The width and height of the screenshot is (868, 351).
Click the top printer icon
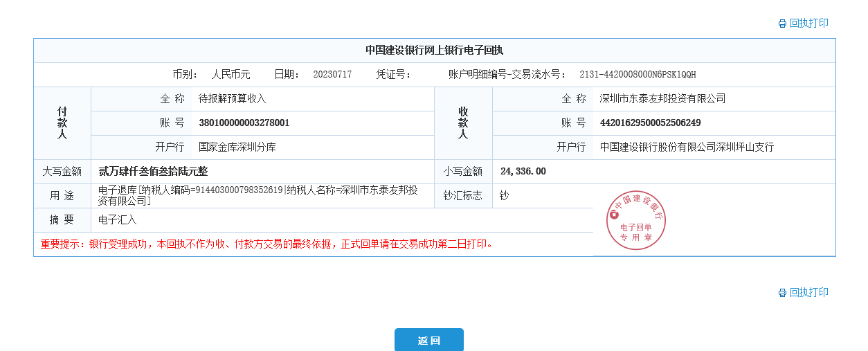[782, 24]
